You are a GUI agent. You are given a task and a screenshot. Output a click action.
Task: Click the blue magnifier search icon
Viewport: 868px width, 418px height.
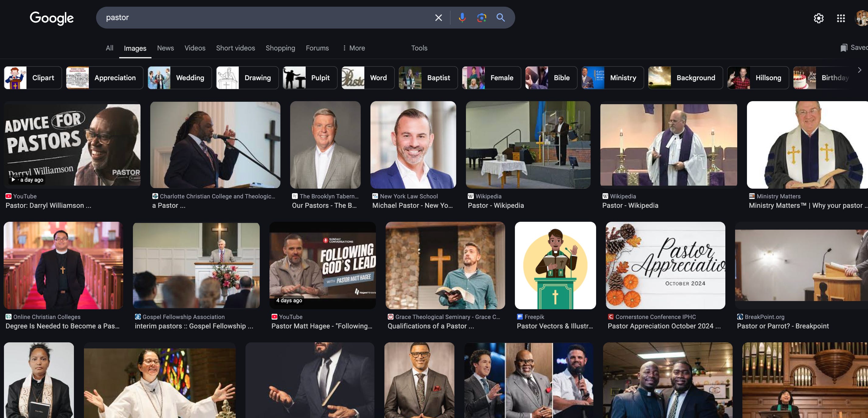click(500, 18)
